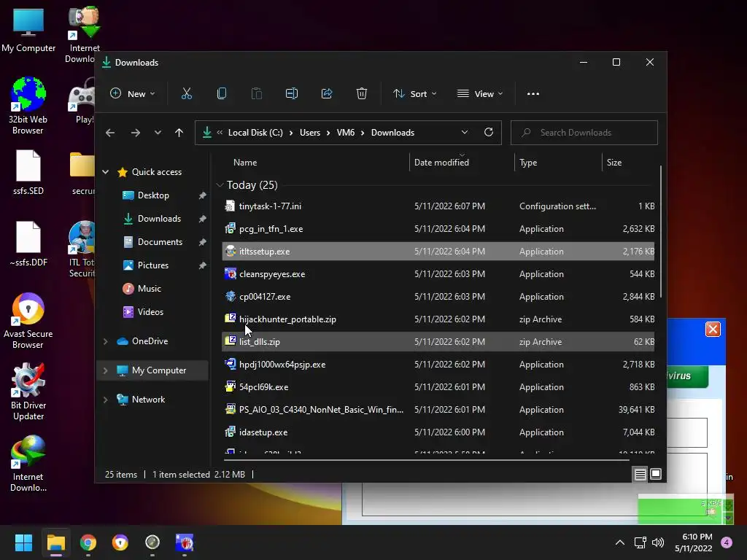The width and height of the screenshot is (747, 560).
Task: Select the My Computer desktop icon
Action: [x=28, y=30]
